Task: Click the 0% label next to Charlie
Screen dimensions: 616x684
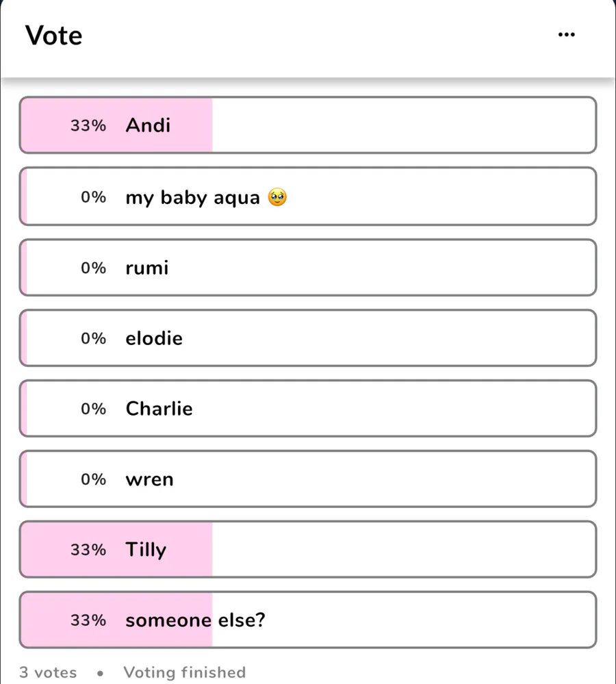Action: (94, 409)
